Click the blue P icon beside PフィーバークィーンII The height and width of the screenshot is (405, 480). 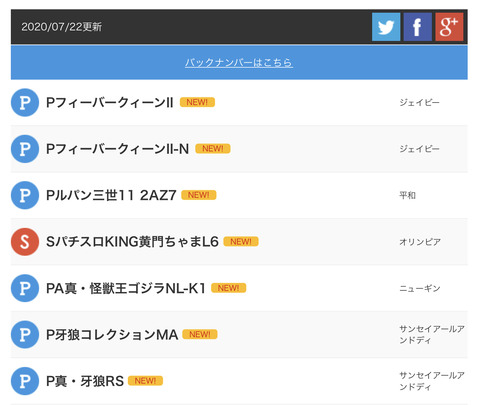[25, 102]
